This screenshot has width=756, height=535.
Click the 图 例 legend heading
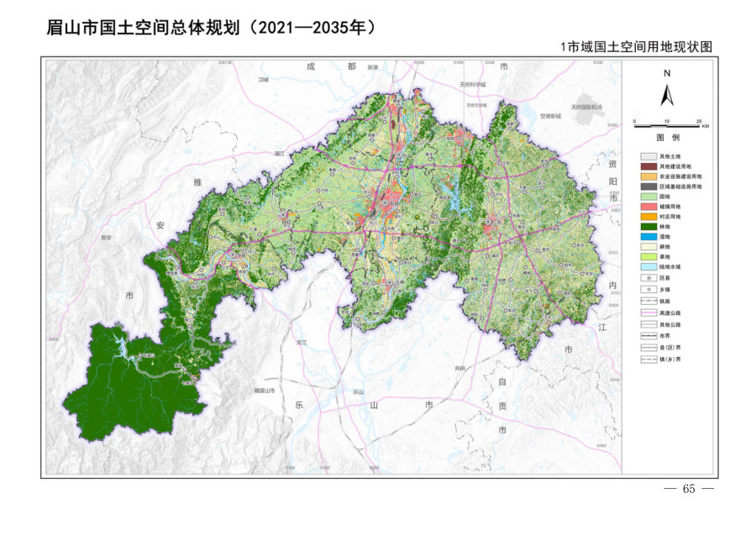(x=668, y=138)
